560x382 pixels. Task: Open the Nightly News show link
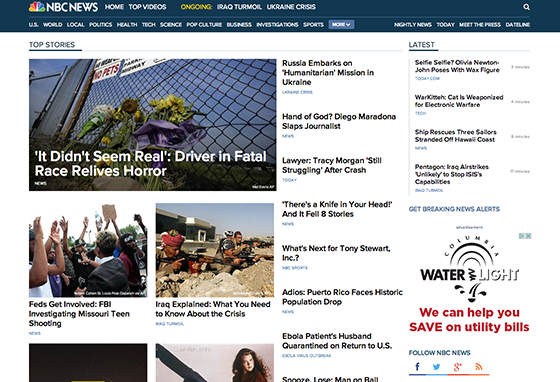point(413,25)
